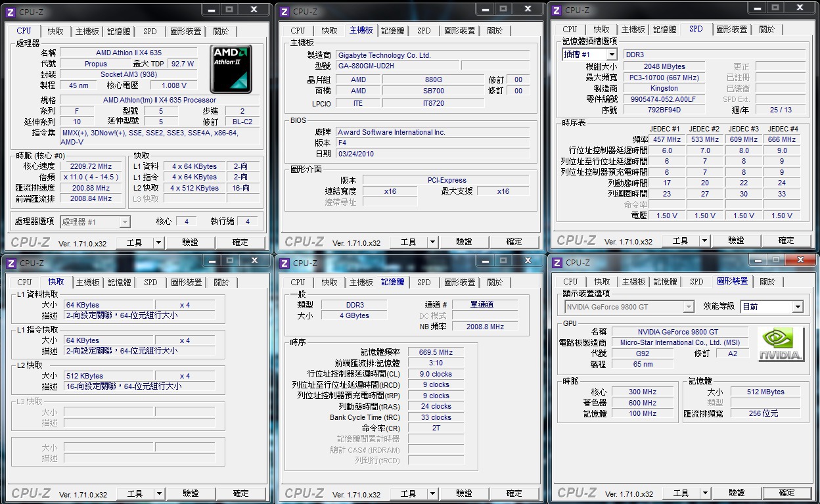Click 驗證 in the Kingston SPD window
820x504 pixels.
(x=737, y=241)
